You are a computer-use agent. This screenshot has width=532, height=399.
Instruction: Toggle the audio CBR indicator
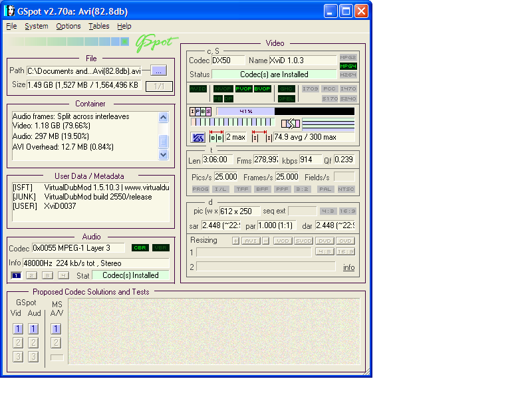tap(140, 247)
